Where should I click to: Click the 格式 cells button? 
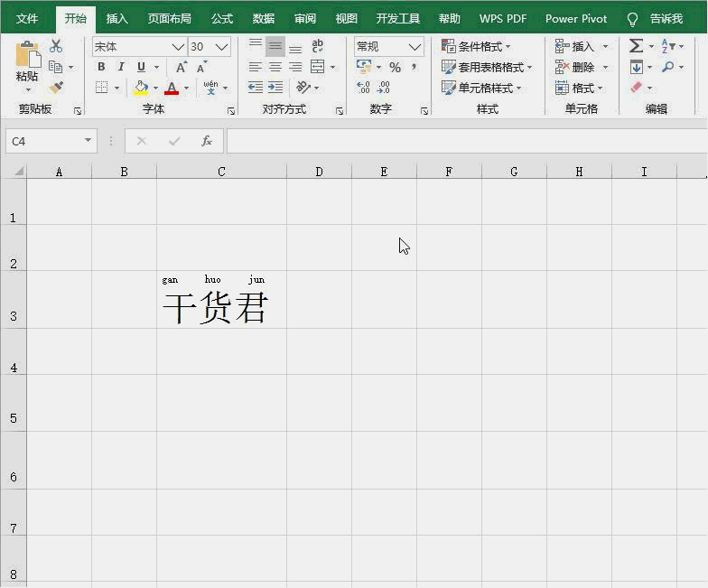[x=578, y=89]
